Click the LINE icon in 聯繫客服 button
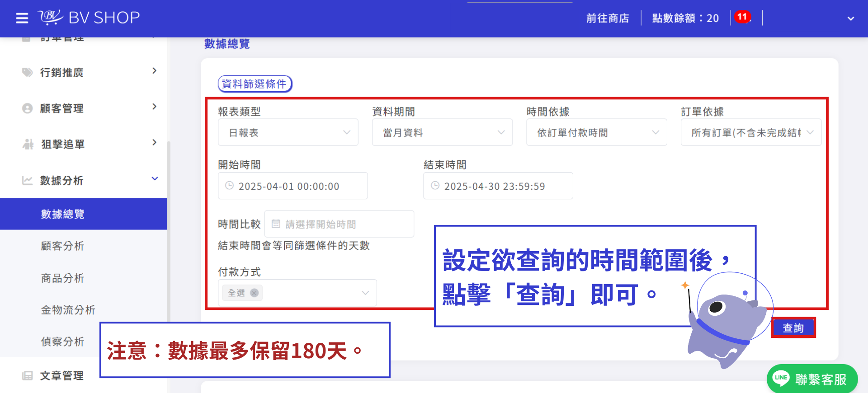This screenshot has width=868, height=393. click(781, 378)
